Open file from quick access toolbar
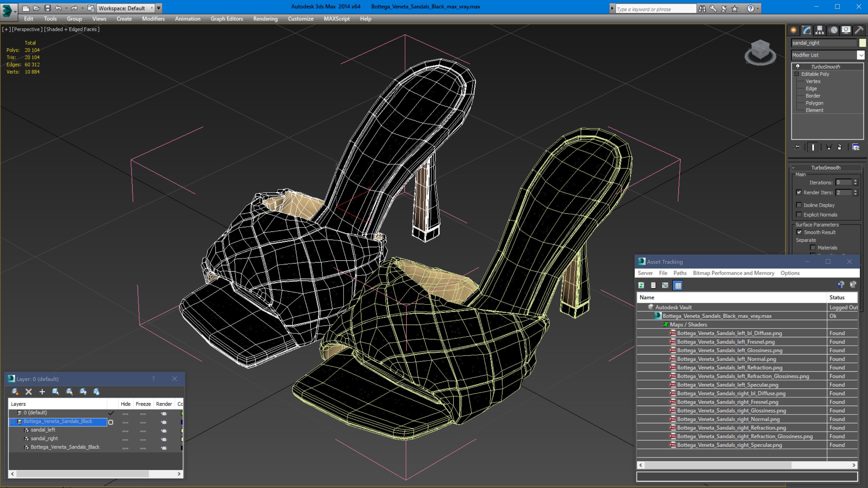 [x=37, y=8]
